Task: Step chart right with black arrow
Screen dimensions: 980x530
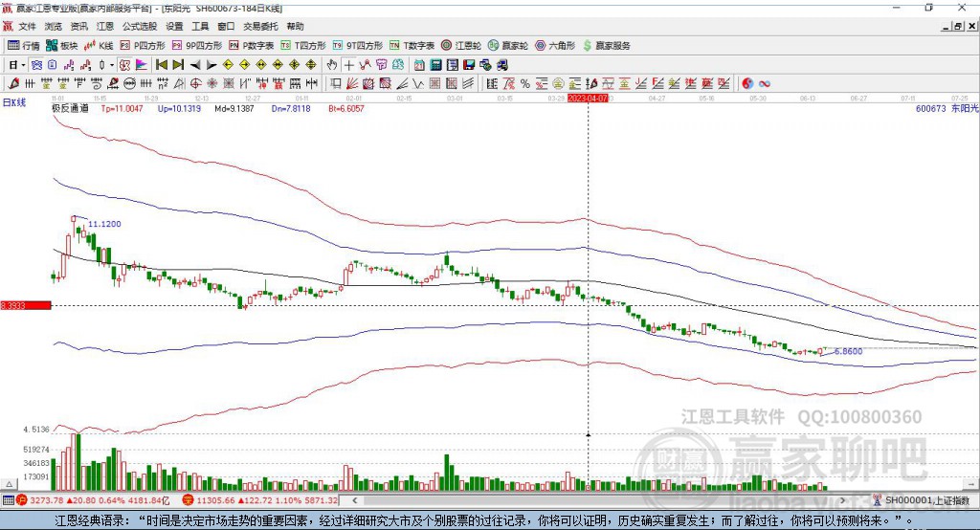Action: pyautogui.click(x=212, y=65)
